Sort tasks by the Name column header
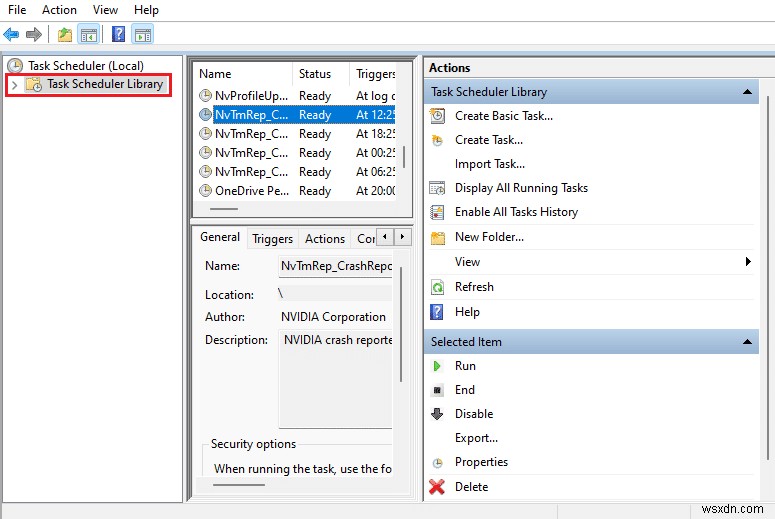This screenshot has width=775, height=519. [x=243, y=74]
